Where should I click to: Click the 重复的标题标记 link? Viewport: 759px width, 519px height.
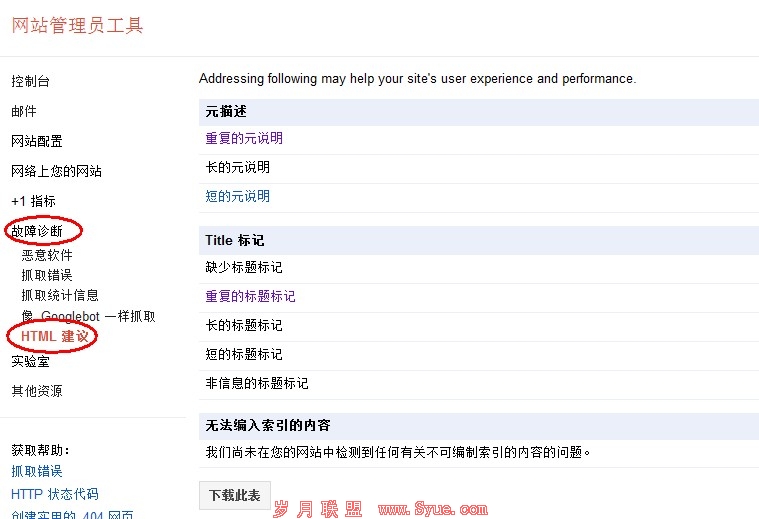[x=251, y=296]
